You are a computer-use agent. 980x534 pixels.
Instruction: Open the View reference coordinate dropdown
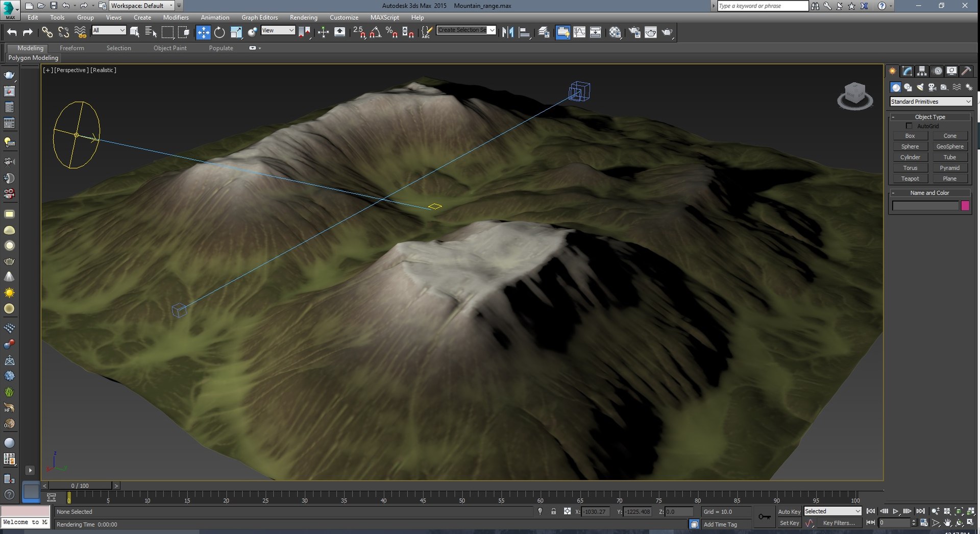click(x=278, y=31)
